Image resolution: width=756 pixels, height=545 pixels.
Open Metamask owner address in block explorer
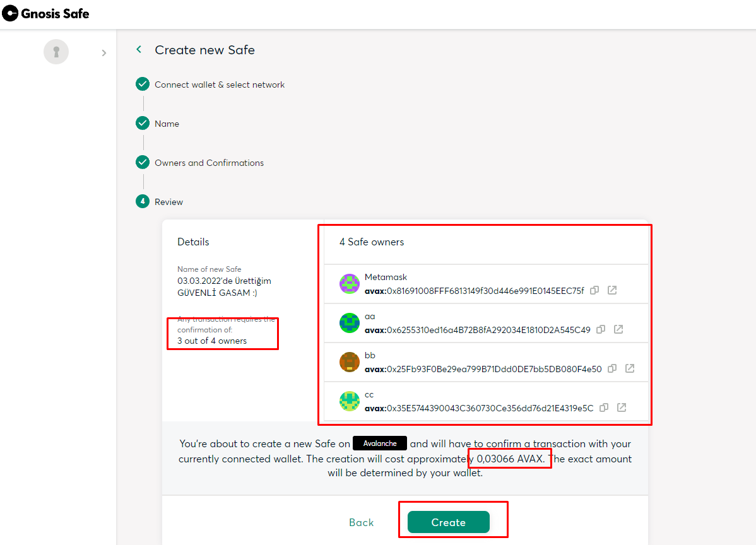tap(612, 290)
